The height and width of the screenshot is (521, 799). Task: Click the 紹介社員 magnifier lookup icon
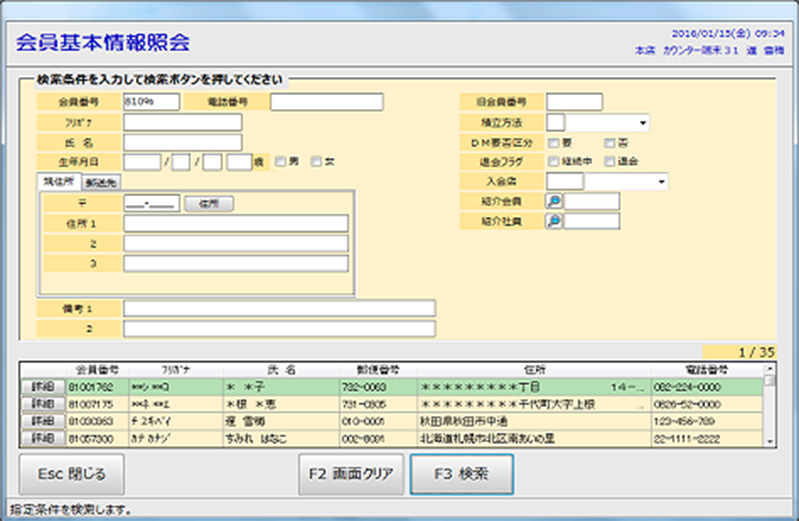point(554,222)
